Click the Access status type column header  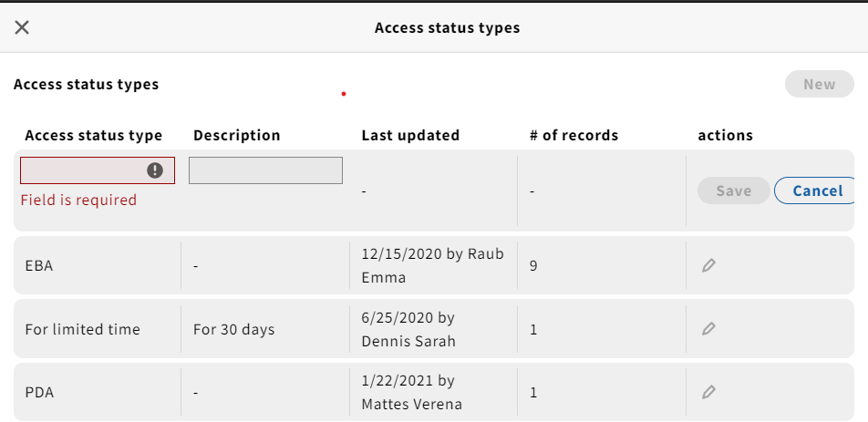94,136
